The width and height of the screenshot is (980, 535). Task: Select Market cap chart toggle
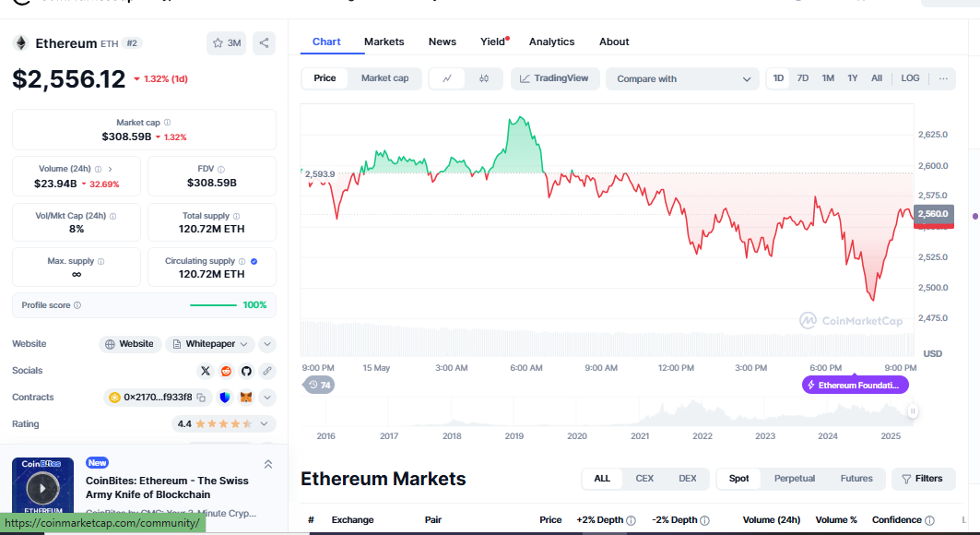tap(385, 78)
